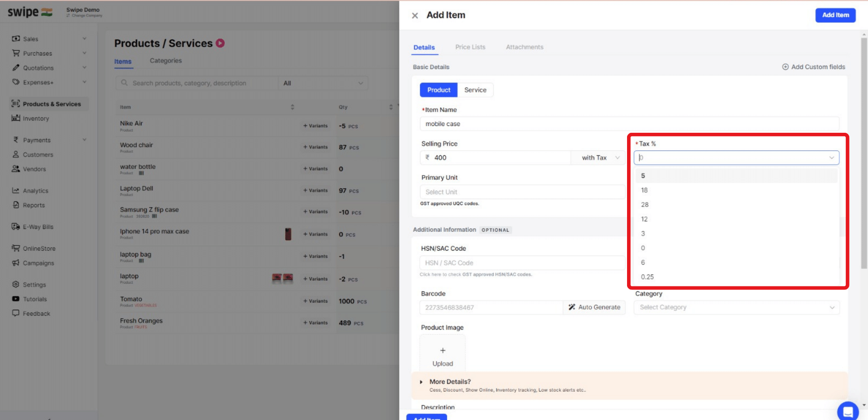Screen dimensions: 868x420
Task: Add variants for Wood chair
Action: click(x=316, y=147)
